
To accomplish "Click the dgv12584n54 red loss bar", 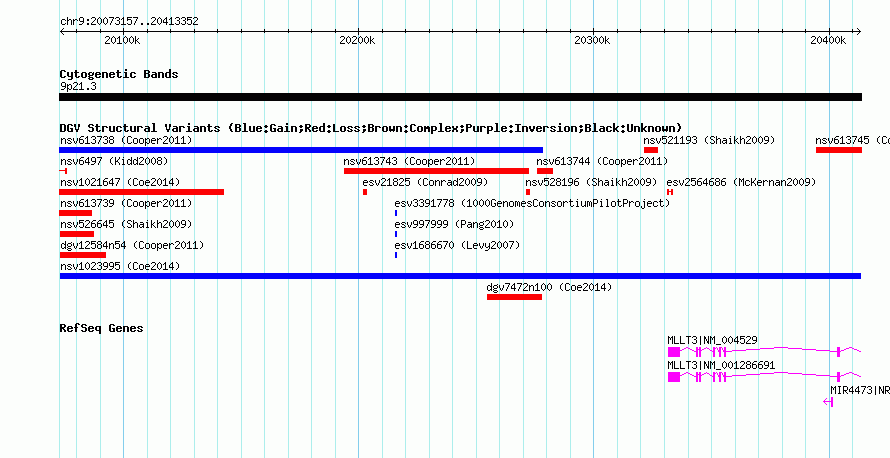I will coord(82,255).
